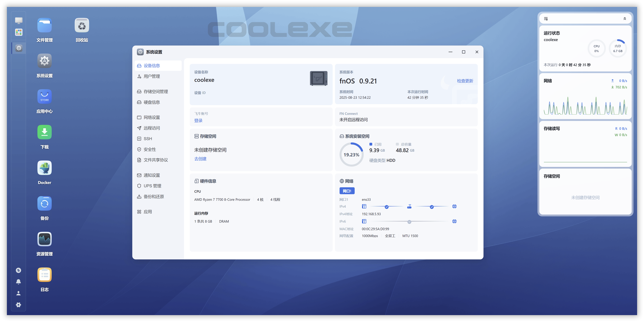
Task: Open 网络设置 in the settings sidebar
Action: tap(152, 117)
